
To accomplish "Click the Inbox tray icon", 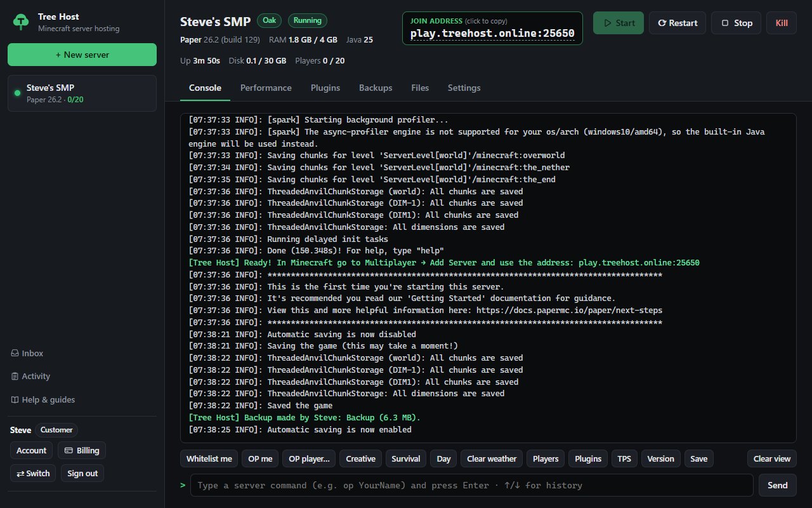I will coord(15,353).
